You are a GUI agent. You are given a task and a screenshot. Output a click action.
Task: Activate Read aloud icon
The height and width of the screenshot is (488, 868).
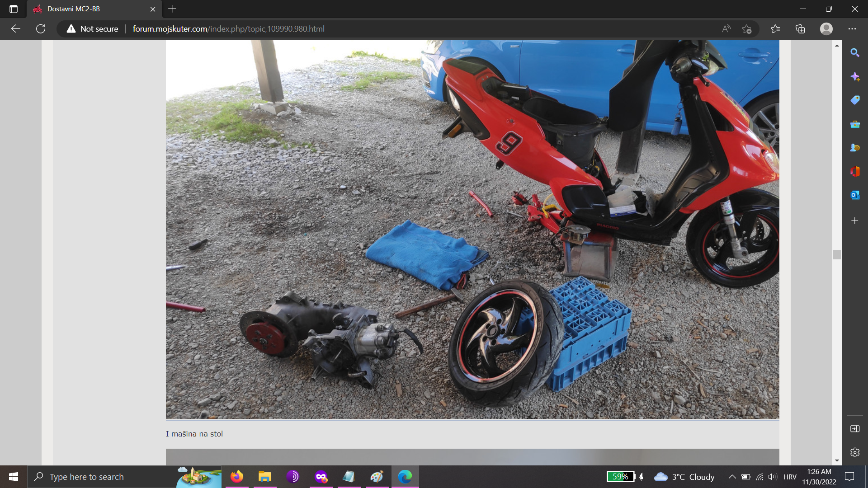(726, 29)
